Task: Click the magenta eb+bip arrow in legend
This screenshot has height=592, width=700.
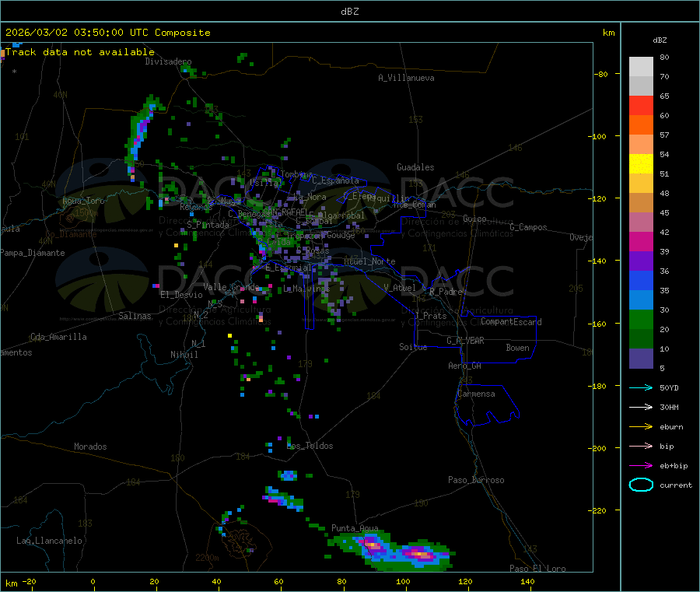Action: (x=641, y=465)
